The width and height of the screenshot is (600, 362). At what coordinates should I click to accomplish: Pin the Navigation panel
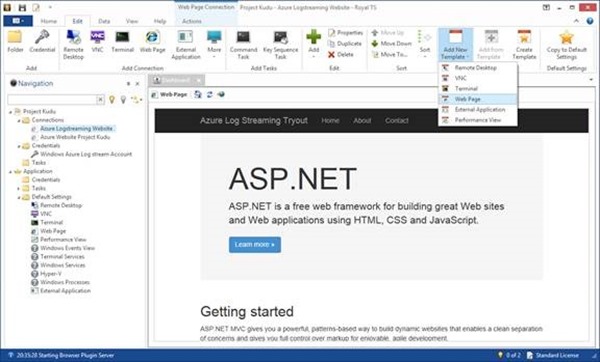point(129,83)
